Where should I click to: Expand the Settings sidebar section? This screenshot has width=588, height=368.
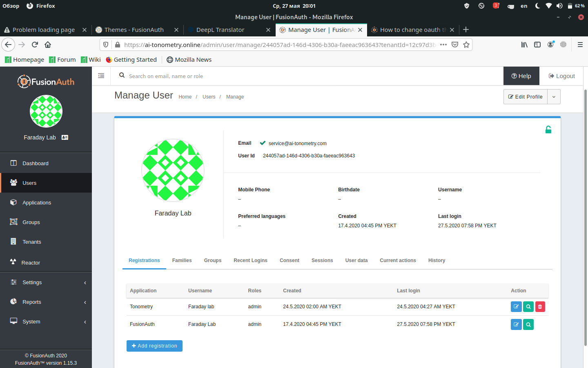click(x=46, y=282)
